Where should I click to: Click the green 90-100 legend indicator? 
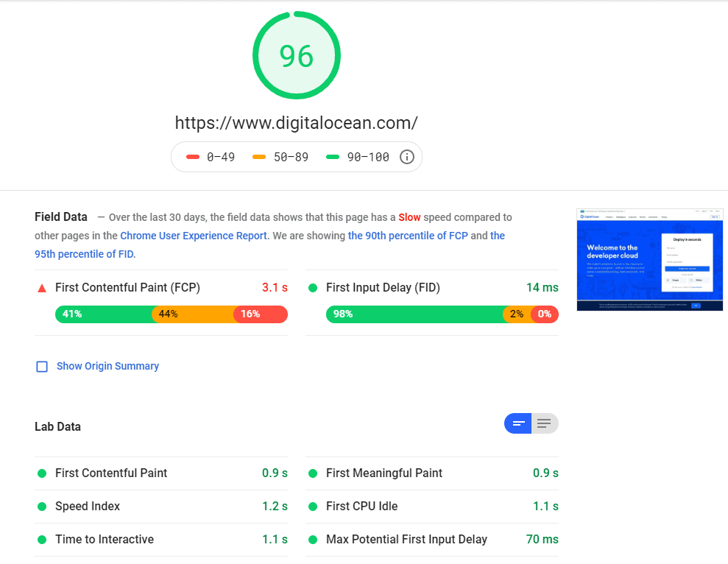pyautogui.click(x=333, y=156)
